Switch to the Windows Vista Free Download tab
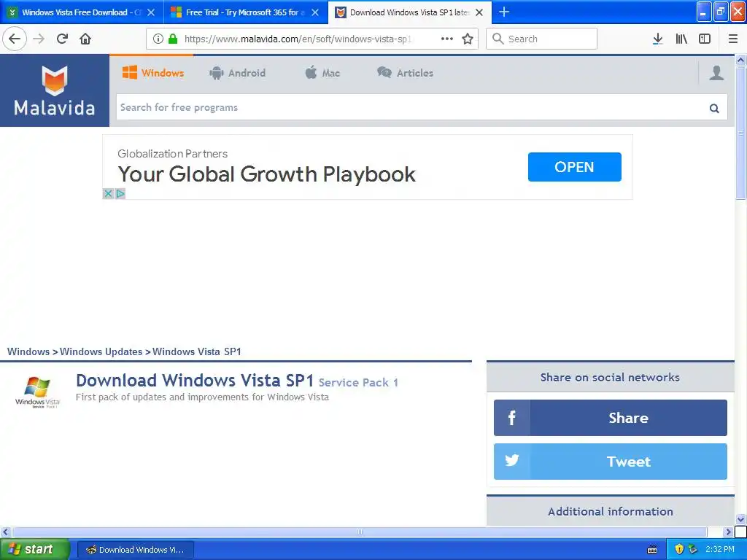 tap(82, 12)
